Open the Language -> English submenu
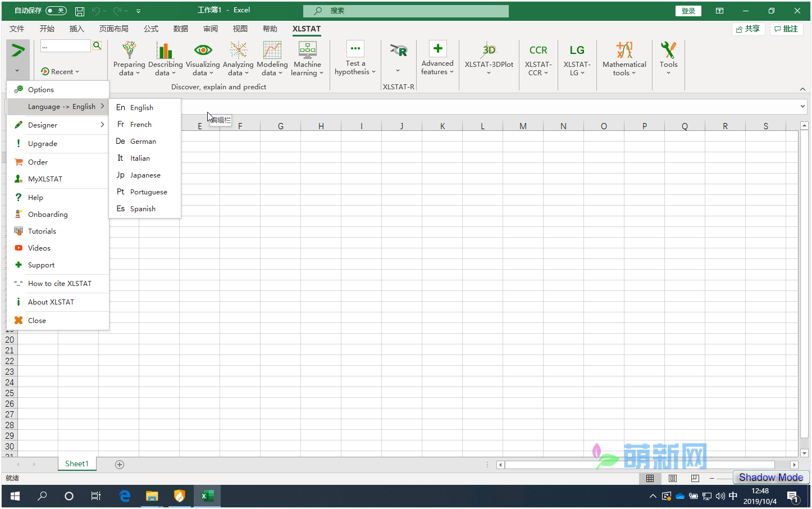The image size is (812, 509). tap(58, 106)
